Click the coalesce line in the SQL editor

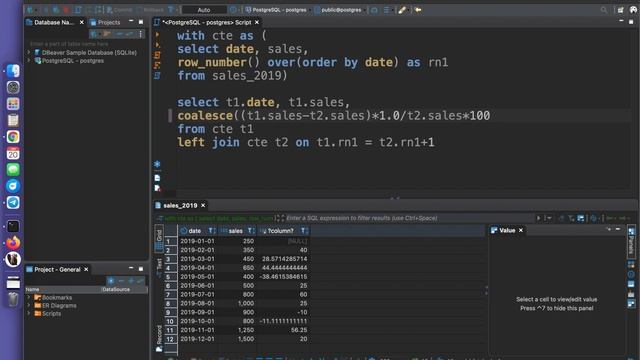point(333,116)
